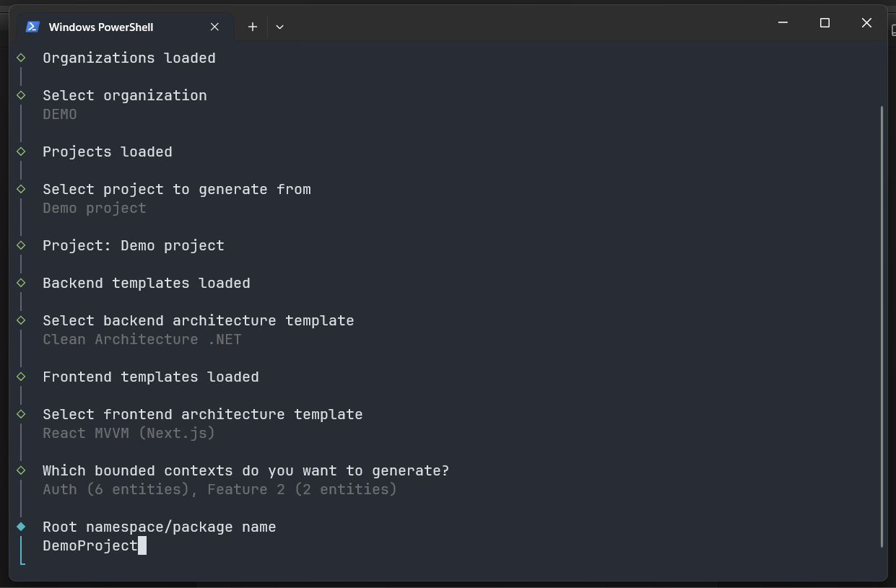Click the diamond marker beside "Backend templates loaded"
The width and height of the screenshot is (896, 588).
pyautogui.click(x=20, y=283)
